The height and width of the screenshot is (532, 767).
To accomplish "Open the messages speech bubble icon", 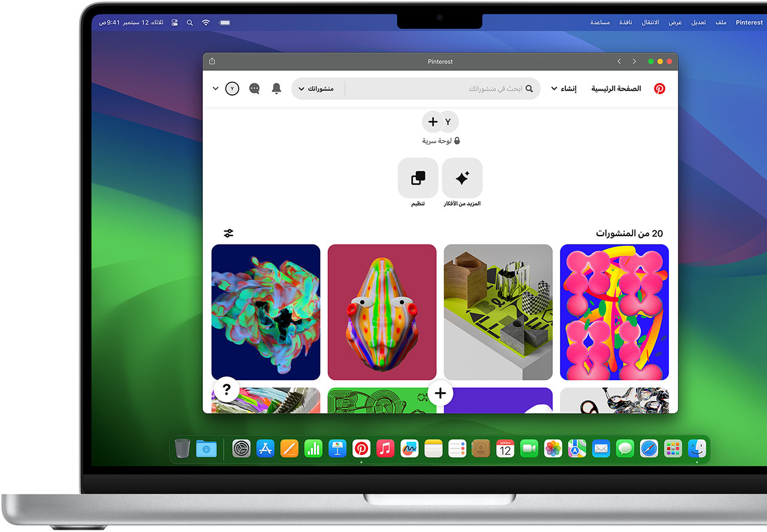I will pos(254,88).
